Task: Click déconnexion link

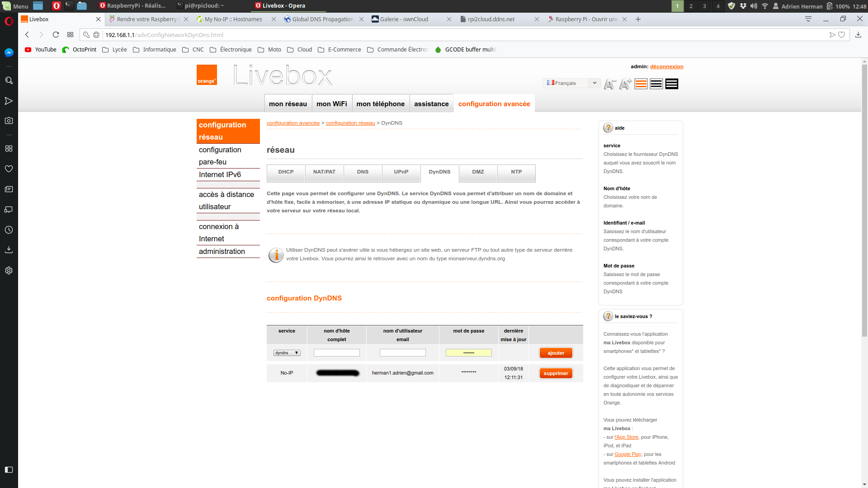Action: point(666,66)
